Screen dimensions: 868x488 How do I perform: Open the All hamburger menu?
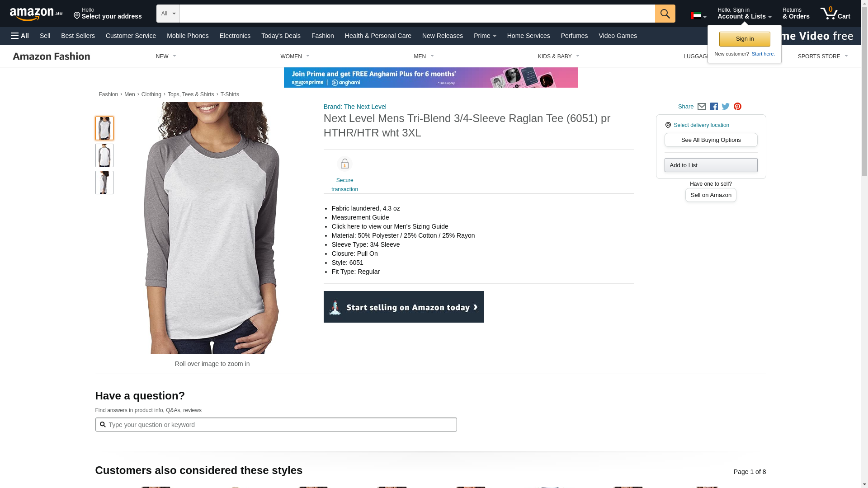pyautogui.click(x=20, y=36)
